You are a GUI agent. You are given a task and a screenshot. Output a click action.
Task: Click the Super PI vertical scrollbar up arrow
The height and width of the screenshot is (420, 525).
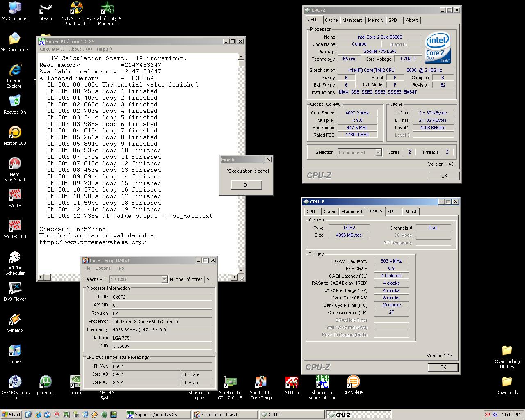(x=241, y=57)
